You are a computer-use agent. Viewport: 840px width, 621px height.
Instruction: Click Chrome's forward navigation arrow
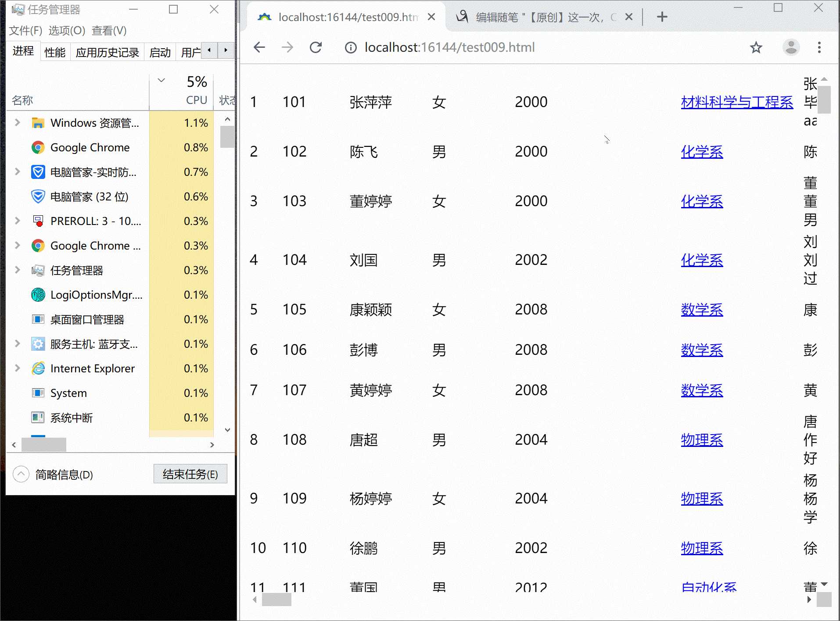[287, 47]
